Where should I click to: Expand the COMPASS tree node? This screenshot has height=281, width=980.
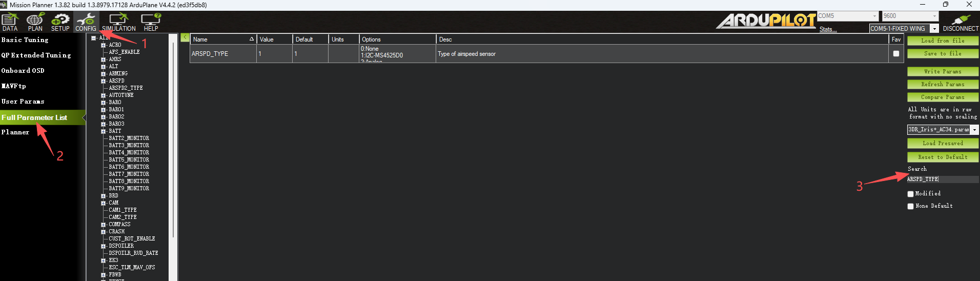pyautogui.click(x=103, y=225)
